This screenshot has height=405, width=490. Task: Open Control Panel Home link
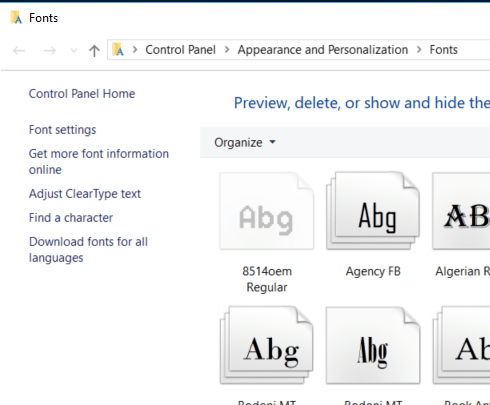click(x=82, y=94)
